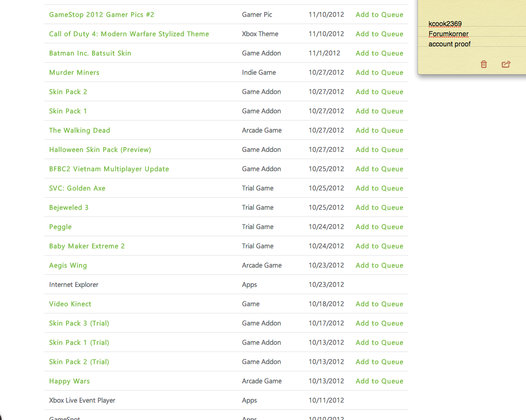The height and width of the screenshot is (420, 526).
Task: Add Halloween Skin Pack (Preview) to queue
Action: point(379,149)
